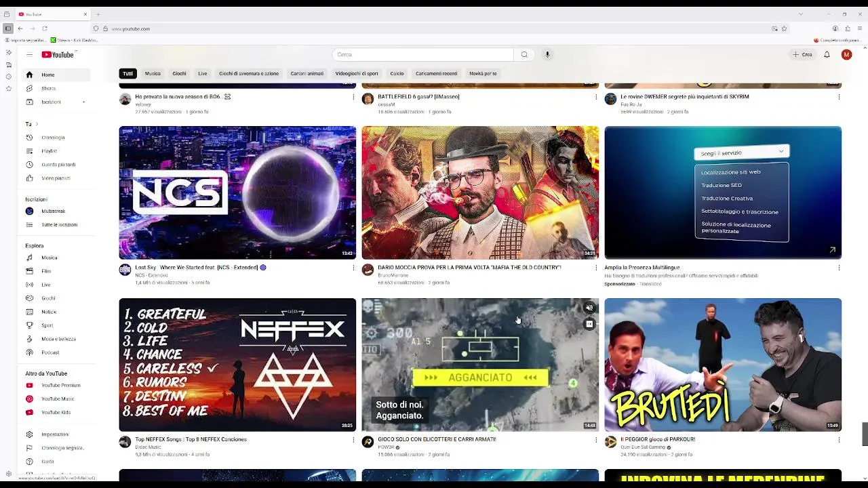Select the Tutti filter chip
This screenshot has height=488, width=868.
[x=128, y=73]
